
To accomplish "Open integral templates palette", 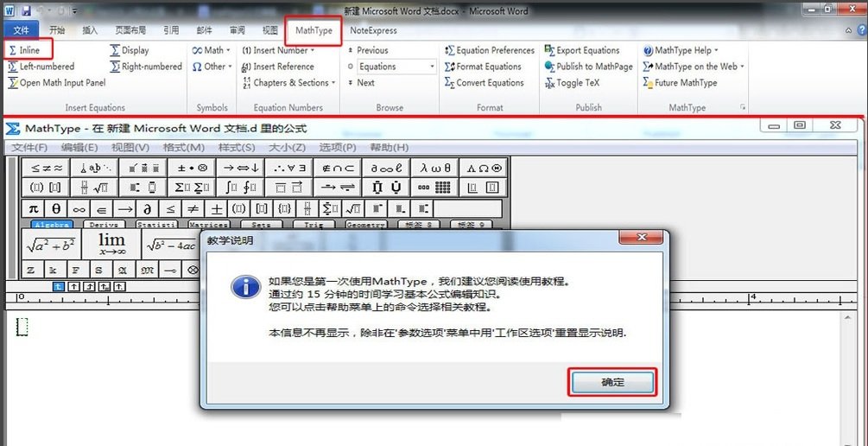I will tap(240, 188).
